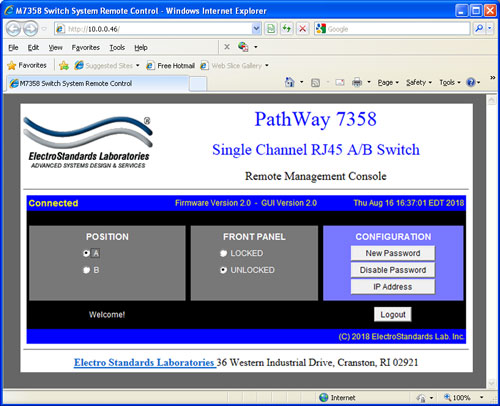This screenshot has width=500, height=406.
Task: Open the command bar Tools dropdown
Action: [x=450, y=82]
